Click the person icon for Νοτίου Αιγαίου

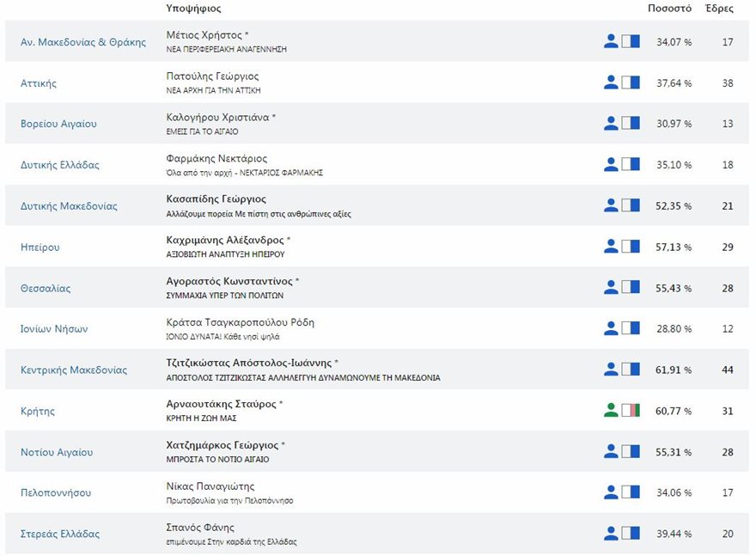[x=611, y=452]
